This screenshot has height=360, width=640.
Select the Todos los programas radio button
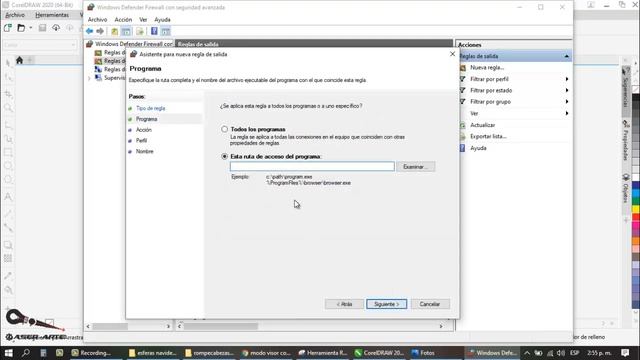pyautogui.click(x=224, y=129)
